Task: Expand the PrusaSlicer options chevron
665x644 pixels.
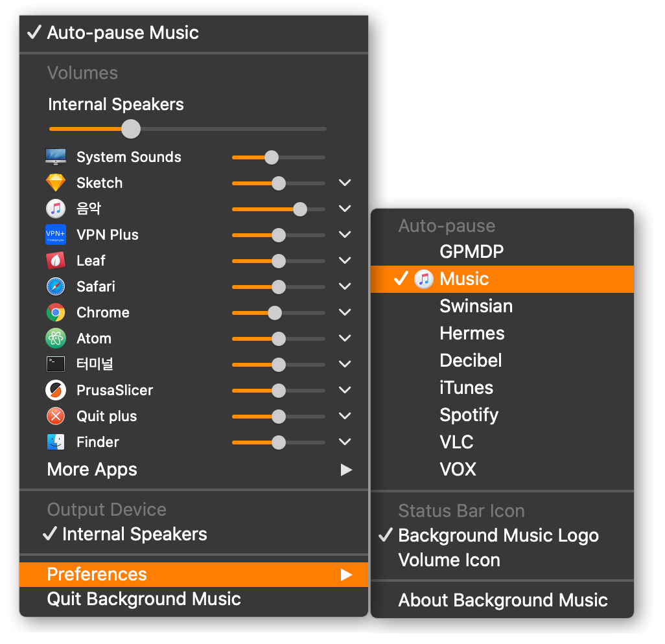Action: pos(345,390)
